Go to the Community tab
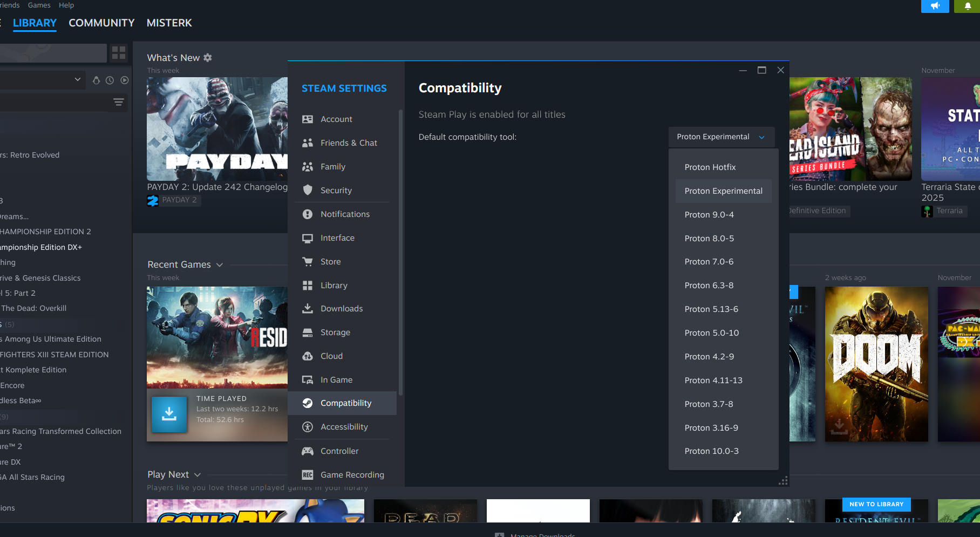This screenshot has height=537, width=980. click(101, 23)
